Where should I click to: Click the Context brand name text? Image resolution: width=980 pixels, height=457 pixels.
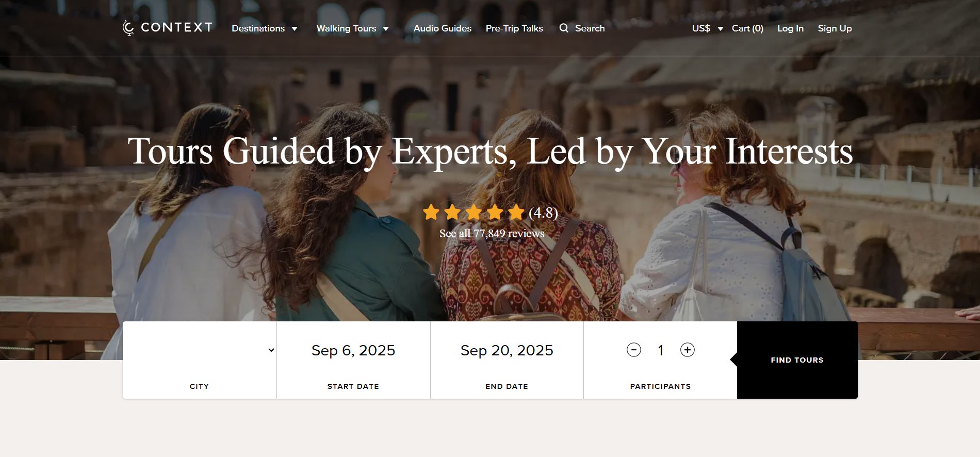click(176, 27)
